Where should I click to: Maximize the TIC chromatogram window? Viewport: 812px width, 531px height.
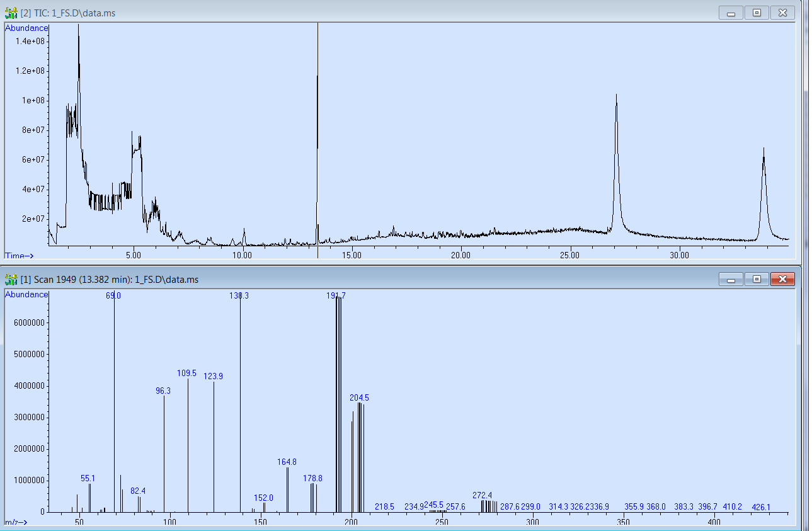tap(757, 13)
